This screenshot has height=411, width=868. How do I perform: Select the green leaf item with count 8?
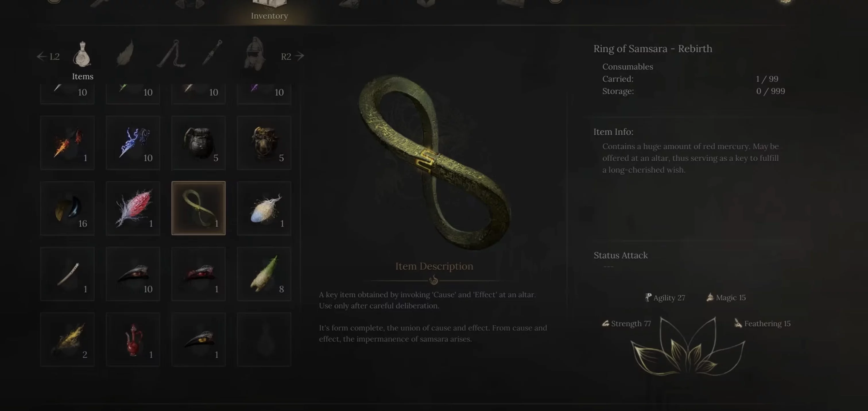pos(264,274)
